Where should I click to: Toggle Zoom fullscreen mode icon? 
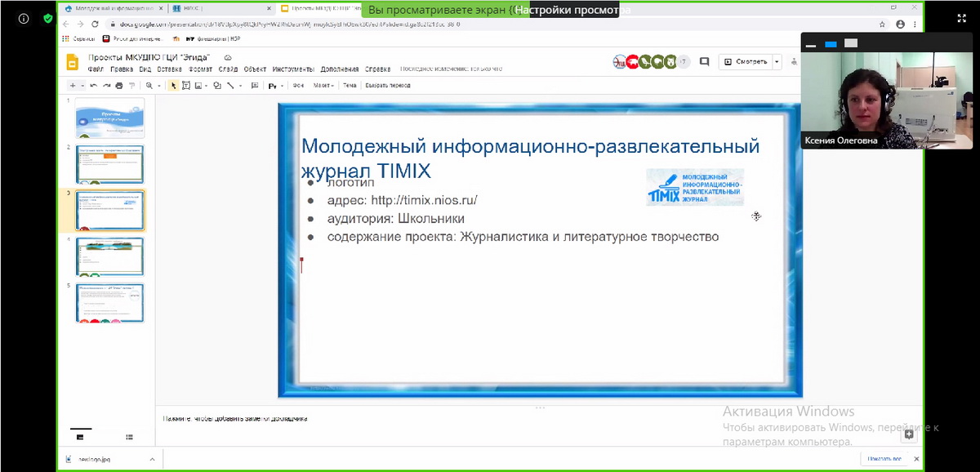point(960,18)
